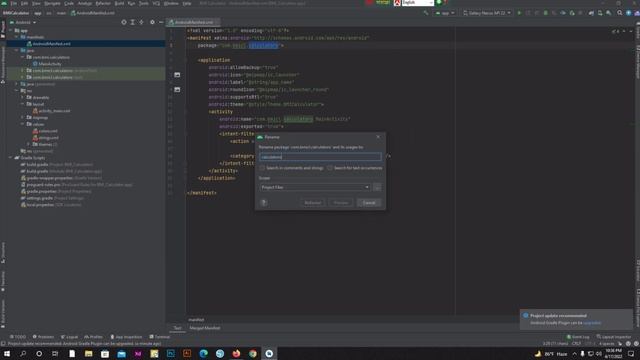The image size is (640, 360).
Task: Click the Refactor button in Rename dialog
Action: [x=312, y=203]
